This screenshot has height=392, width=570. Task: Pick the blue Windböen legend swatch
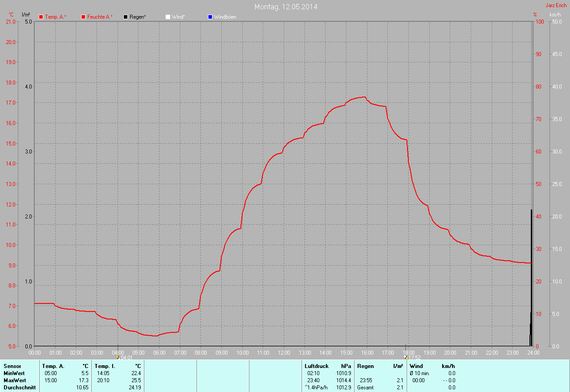(x=210, y=17)
